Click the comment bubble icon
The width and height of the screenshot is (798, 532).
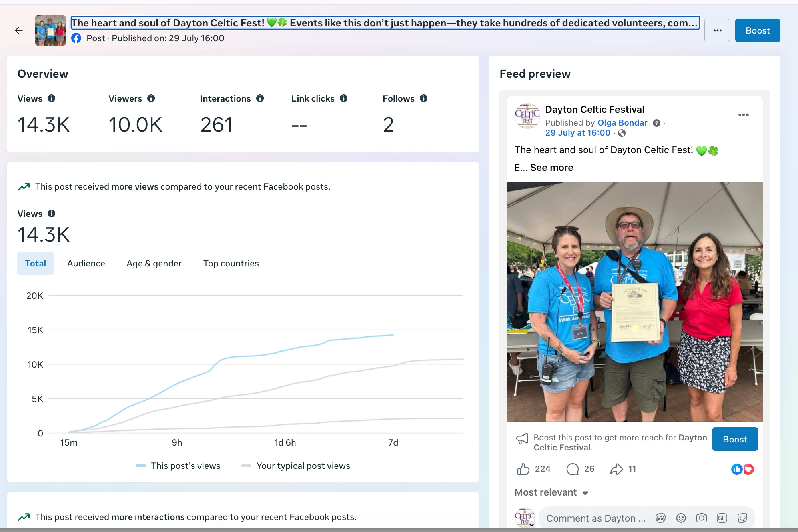click(x=573, y=469)
